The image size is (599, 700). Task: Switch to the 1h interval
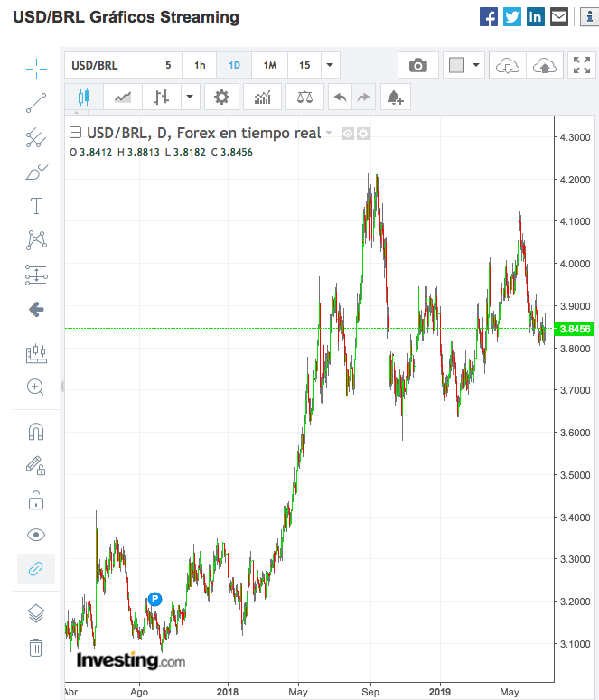pos(200,66)
